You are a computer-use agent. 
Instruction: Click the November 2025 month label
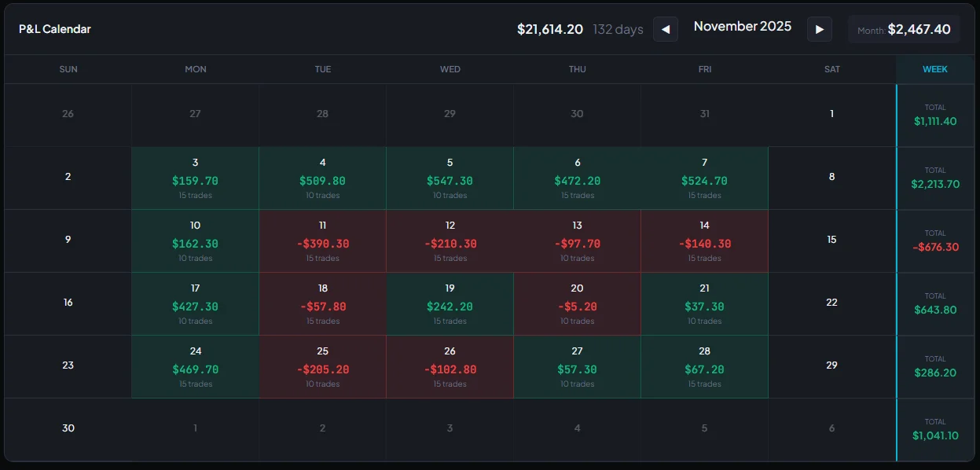[742, 27]
